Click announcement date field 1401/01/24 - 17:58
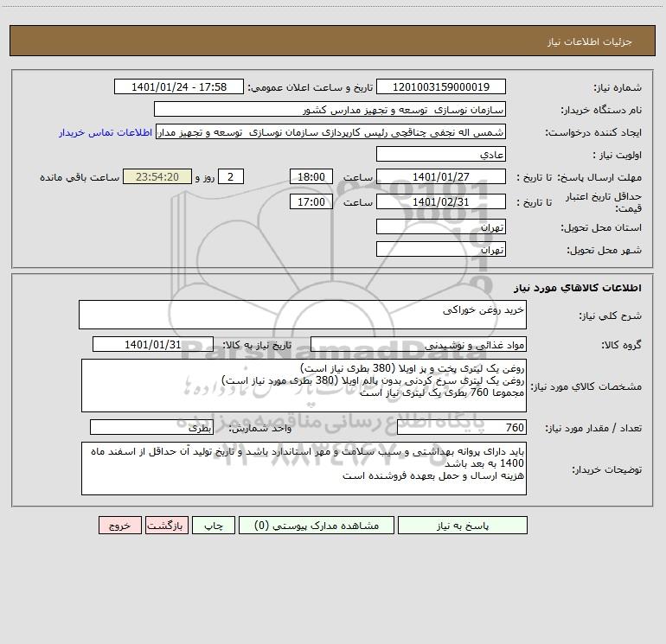The height and width of the screenshot is (644, 666). click(x=179, y=86)
